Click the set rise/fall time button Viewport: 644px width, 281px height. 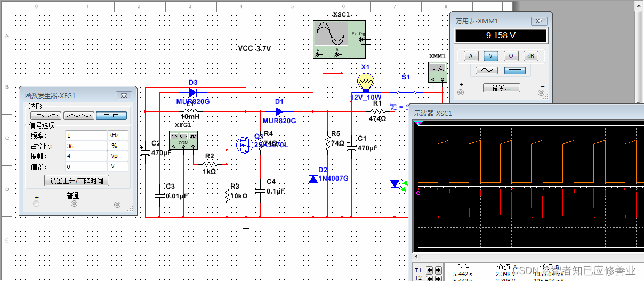77,181
